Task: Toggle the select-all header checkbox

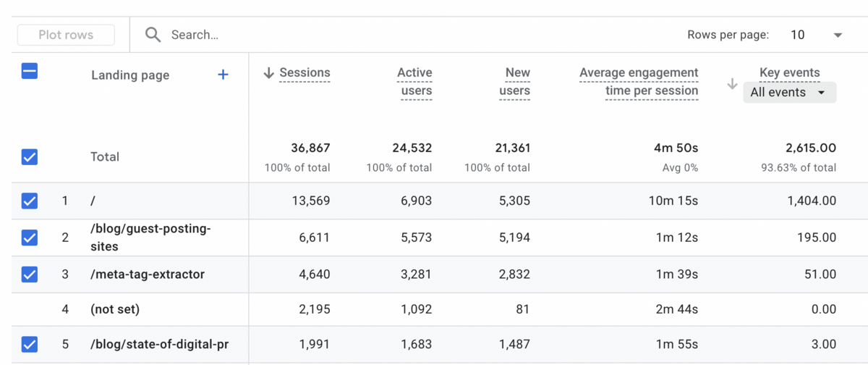Action: 30,71
